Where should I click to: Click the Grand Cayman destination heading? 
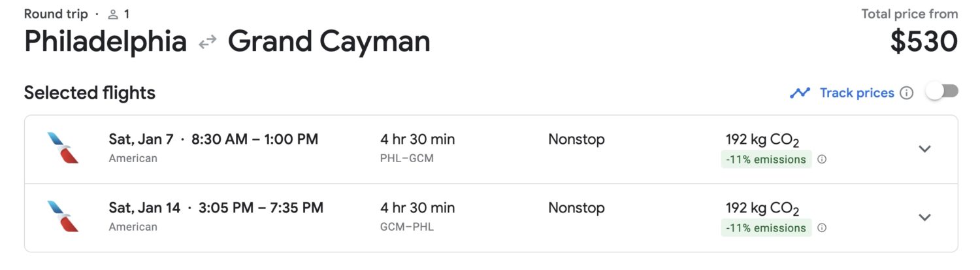329,42
